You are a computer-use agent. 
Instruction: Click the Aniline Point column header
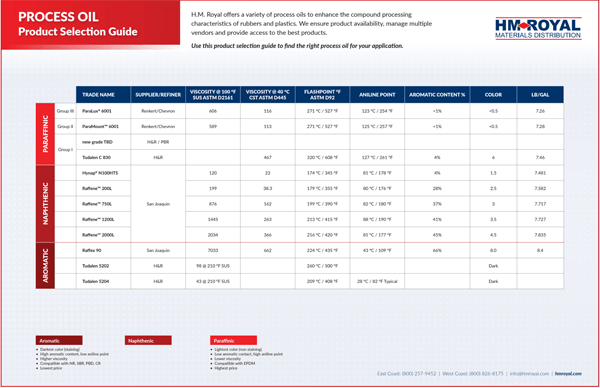(377, 95)
